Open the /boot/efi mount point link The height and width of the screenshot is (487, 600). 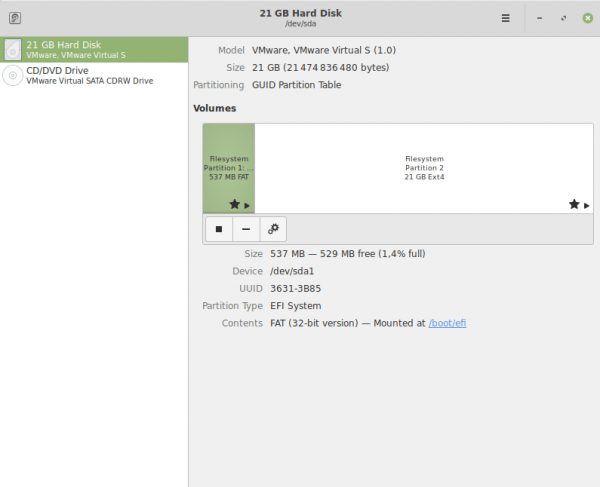click(447, 323)
